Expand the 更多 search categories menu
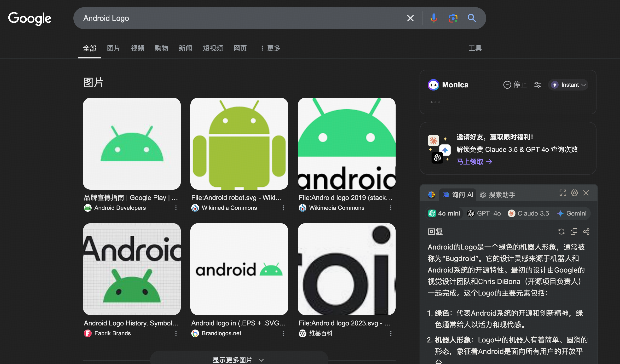This screenshot has width=620, height=364. pyautogui.click(x=270, y=48)
